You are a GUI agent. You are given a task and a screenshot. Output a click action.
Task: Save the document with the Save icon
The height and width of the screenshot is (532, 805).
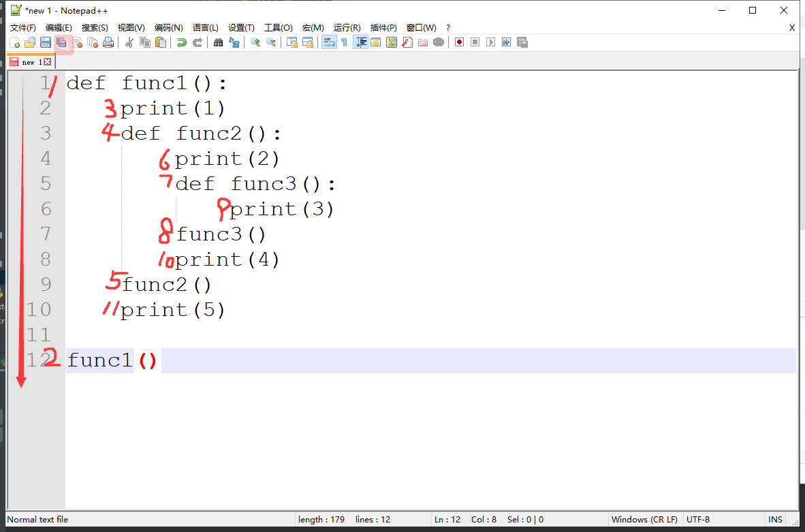[46, 43]
